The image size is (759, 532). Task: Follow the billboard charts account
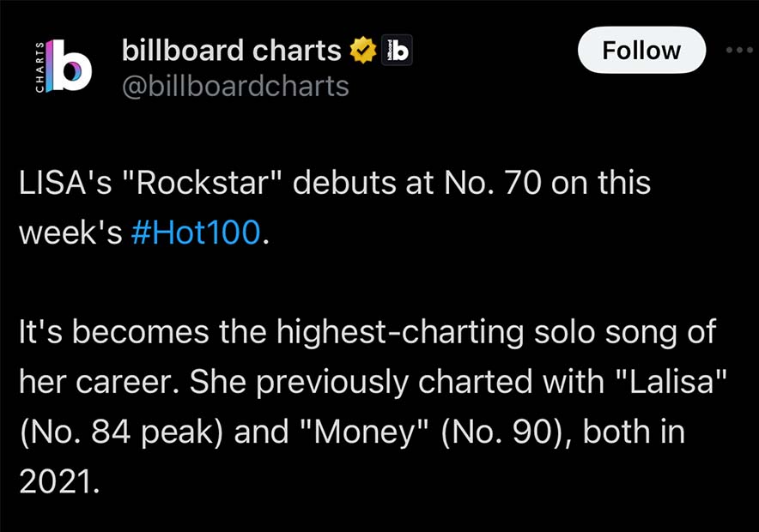pos(641,50)
